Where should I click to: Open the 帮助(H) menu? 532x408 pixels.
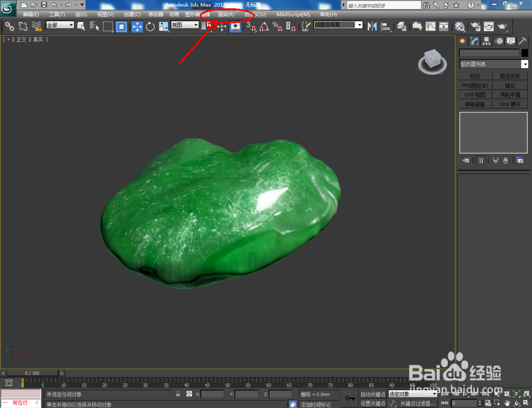tap(328, 14)
